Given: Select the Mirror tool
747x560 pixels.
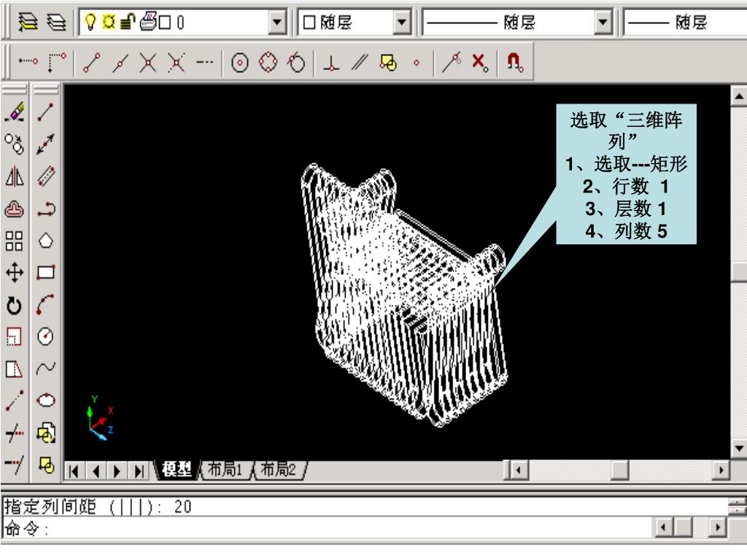Looking at the screenshot, I should pos(15,176).
